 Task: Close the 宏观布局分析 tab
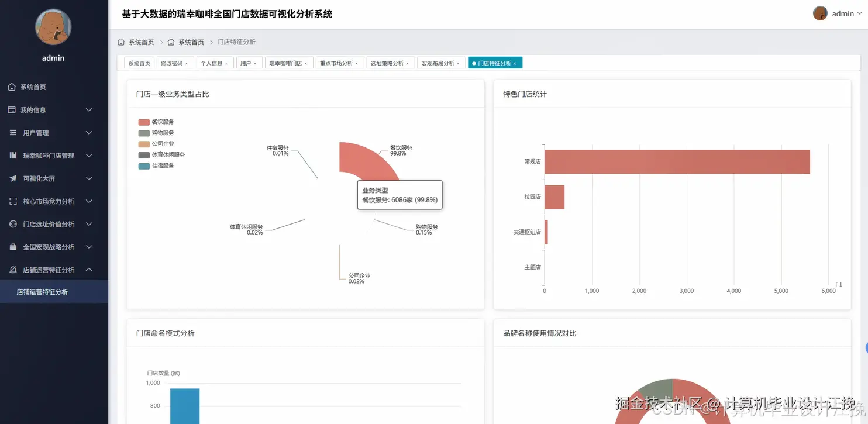(458, 64)
